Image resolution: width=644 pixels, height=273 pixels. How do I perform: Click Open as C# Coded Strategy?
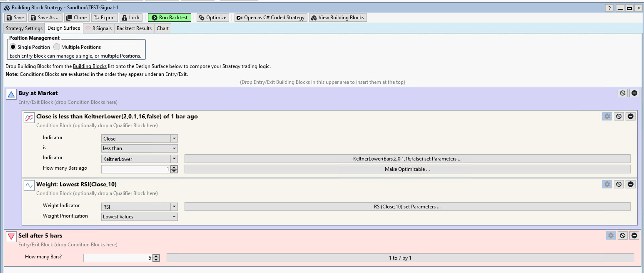[271, 18]
